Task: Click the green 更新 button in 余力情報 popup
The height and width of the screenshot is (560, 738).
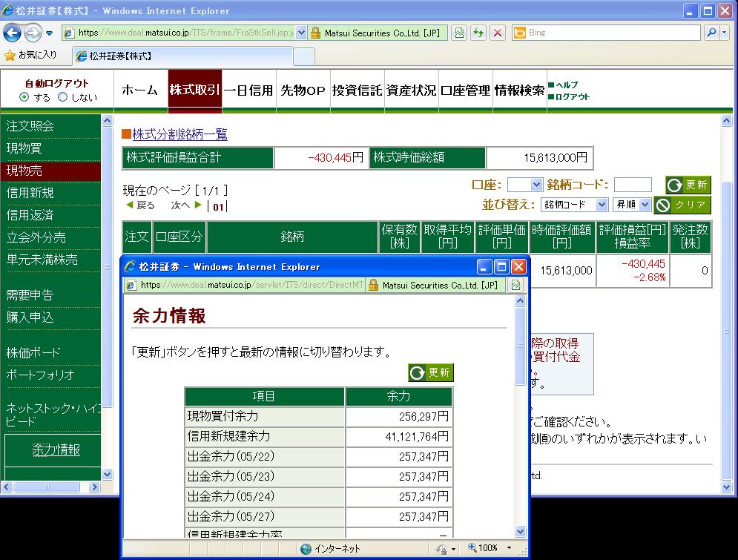Action: 431,372
